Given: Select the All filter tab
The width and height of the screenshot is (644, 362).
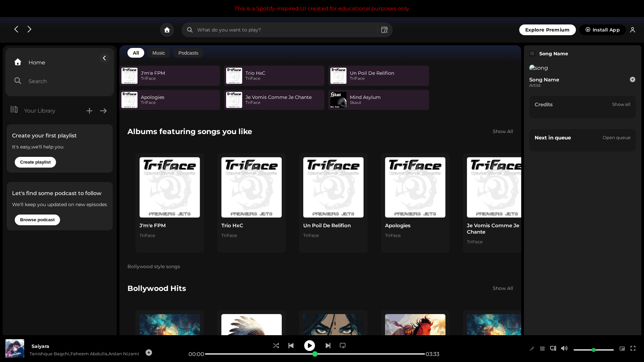Looking at the screenshot, I should click(136, 53).
